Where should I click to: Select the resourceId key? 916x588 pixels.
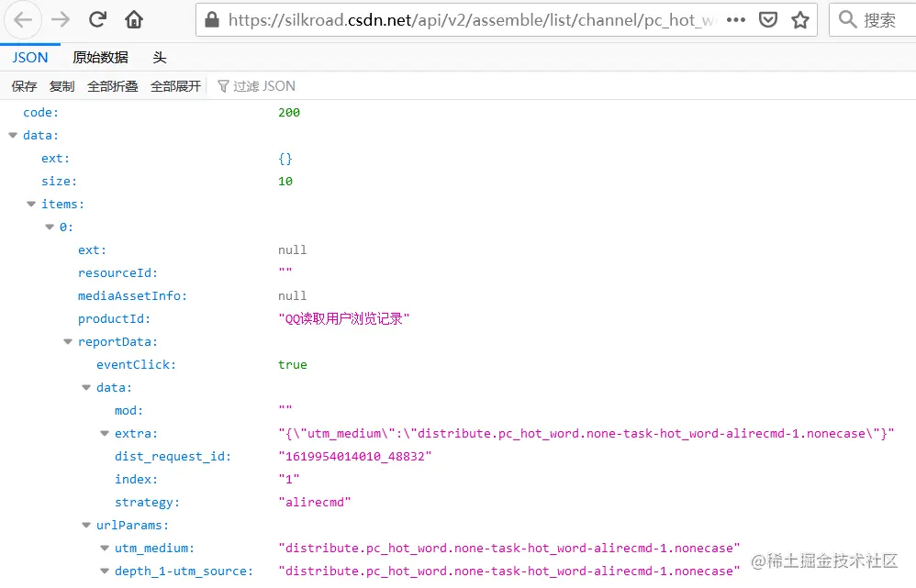pos(117,272)
